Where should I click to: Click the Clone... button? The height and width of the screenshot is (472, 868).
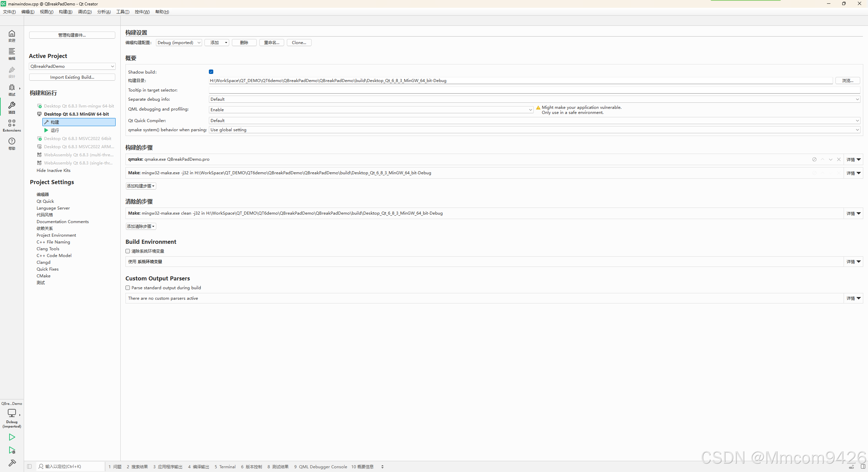pos(299,43)
